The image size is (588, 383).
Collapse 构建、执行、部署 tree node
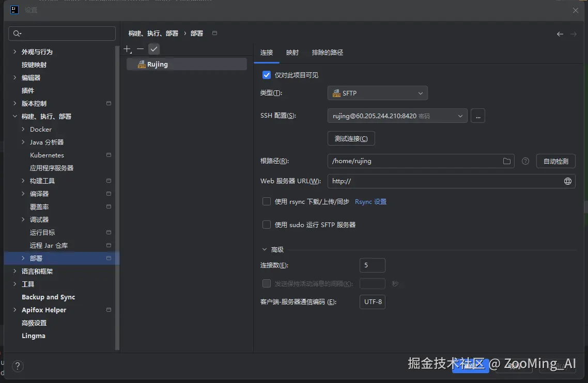point(15,117)
